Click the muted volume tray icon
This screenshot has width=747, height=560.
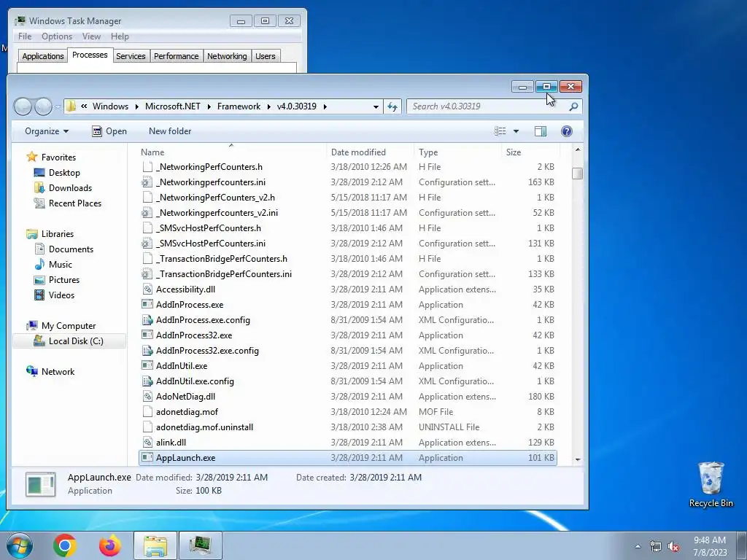point(673,547)
